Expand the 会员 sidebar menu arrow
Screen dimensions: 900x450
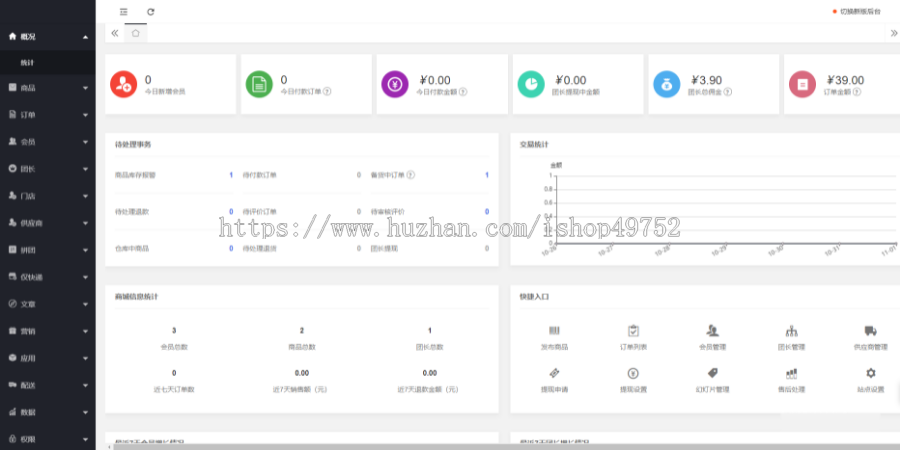[x=86, y=142]
